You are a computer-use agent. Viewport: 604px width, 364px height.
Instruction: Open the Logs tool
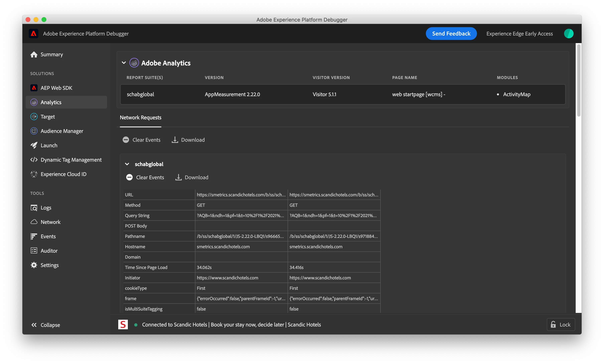(x=46, y=208)
